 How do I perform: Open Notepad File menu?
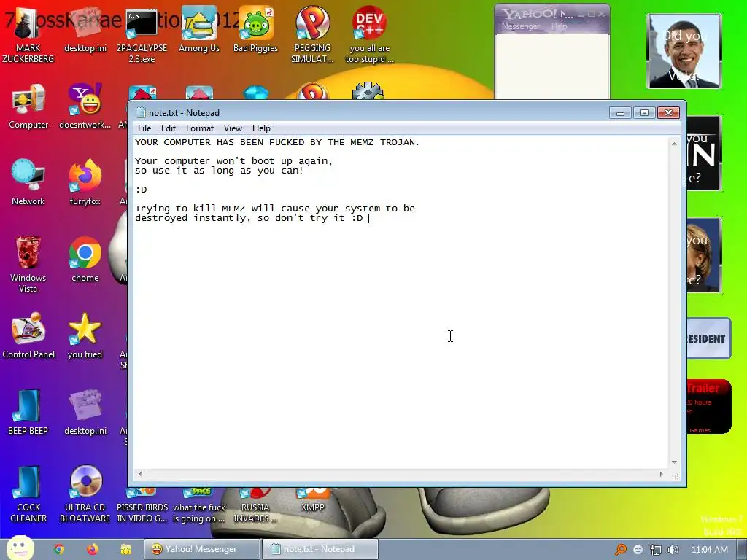click(144, 128)
